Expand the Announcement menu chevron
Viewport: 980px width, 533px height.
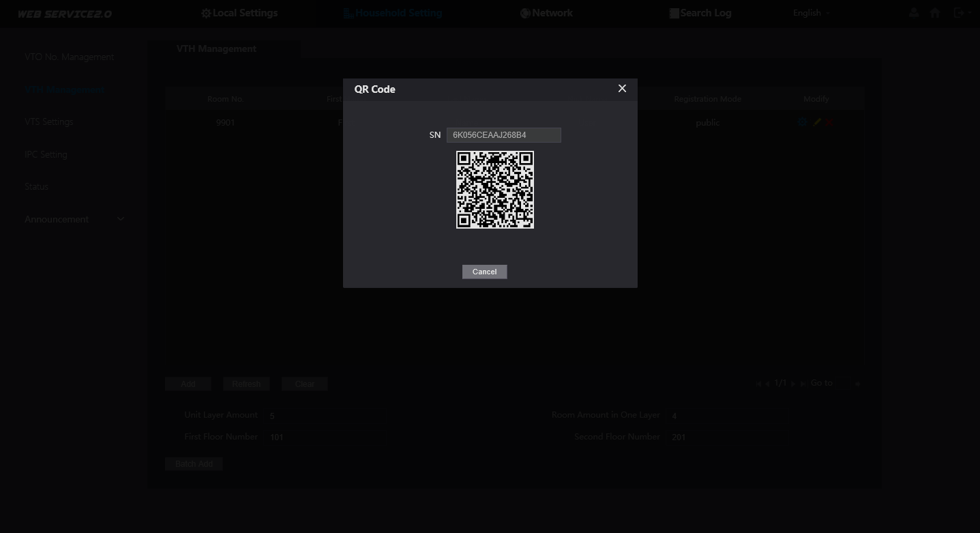121,219
